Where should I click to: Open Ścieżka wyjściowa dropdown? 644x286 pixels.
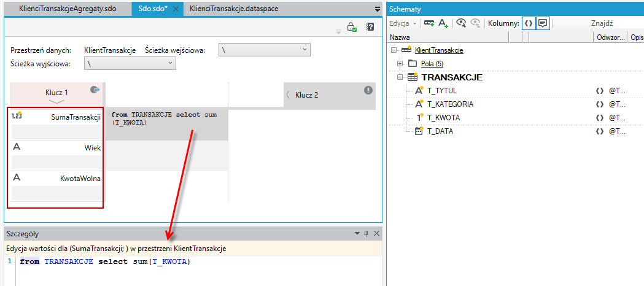130,64
